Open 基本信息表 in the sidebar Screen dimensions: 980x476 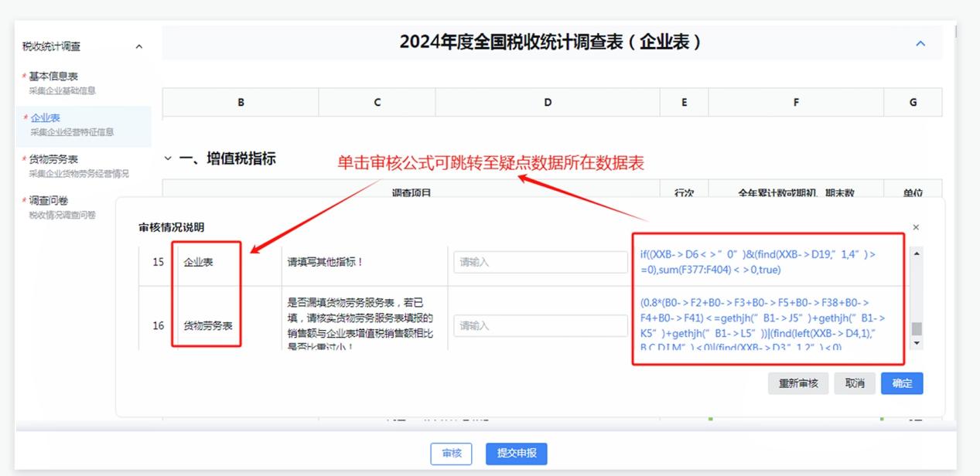pyautogui.click(x=53, y=76)
